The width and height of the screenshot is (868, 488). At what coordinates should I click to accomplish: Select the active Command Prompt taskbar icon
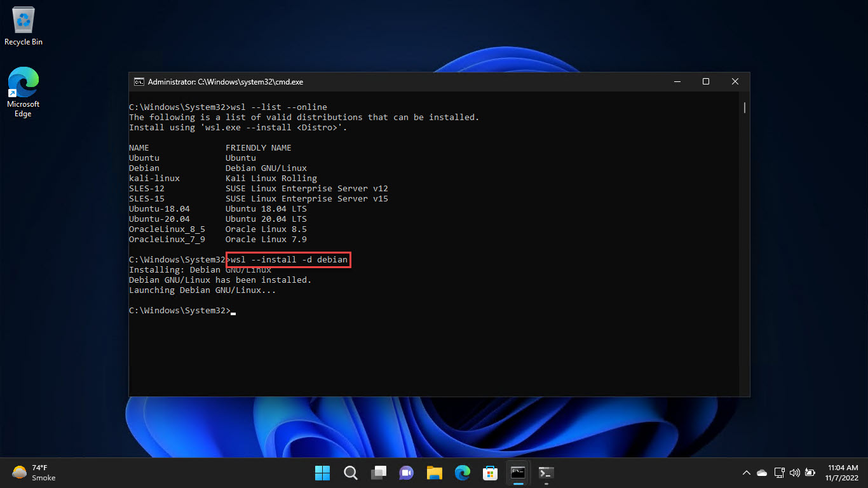[518, 473]
